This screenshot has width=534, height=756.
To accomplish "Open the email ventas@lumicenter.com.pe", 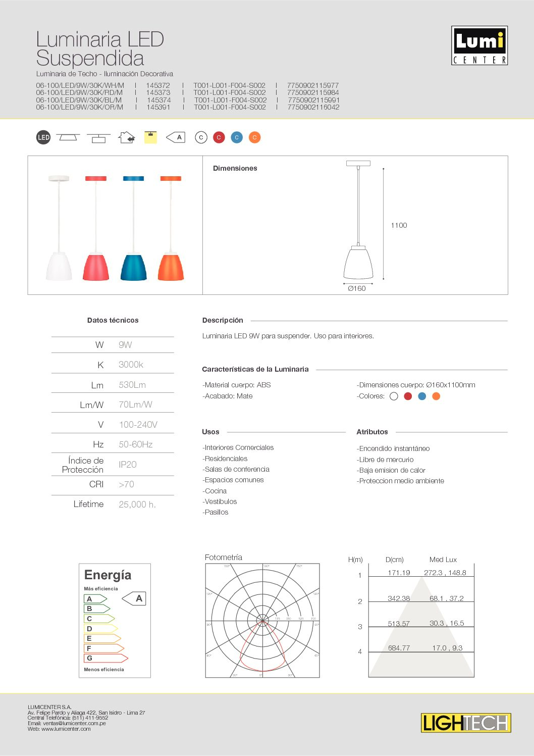I will 74,723.
